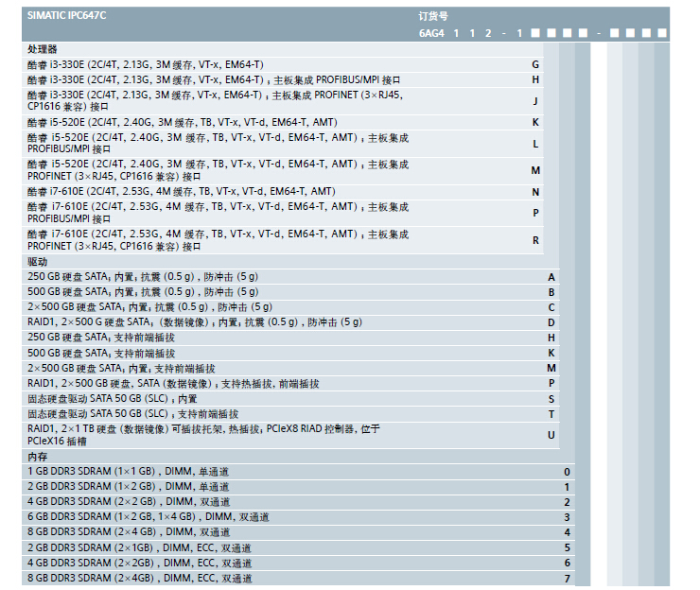Check the first empty order number box
The image size is (700, 590).
[x=535, y=33]
